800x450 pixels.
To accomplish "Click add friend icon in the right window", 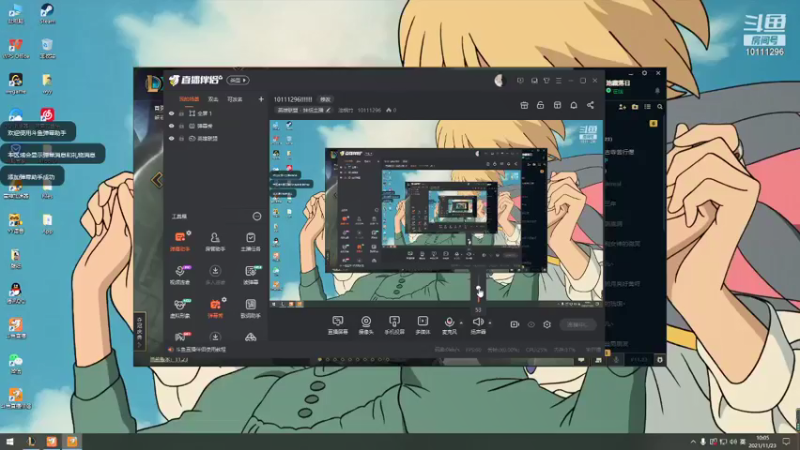I will click(x=622, y=107).
